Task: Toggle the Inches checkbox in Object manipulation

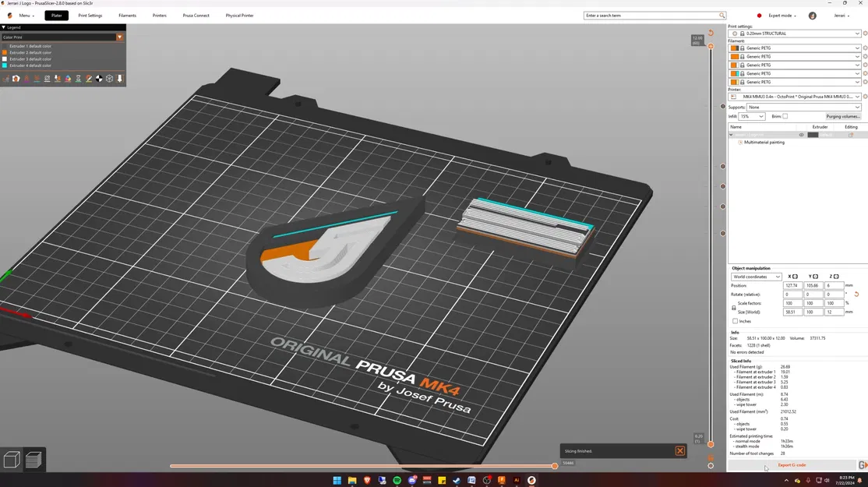Action: click(x=735, y=321)
